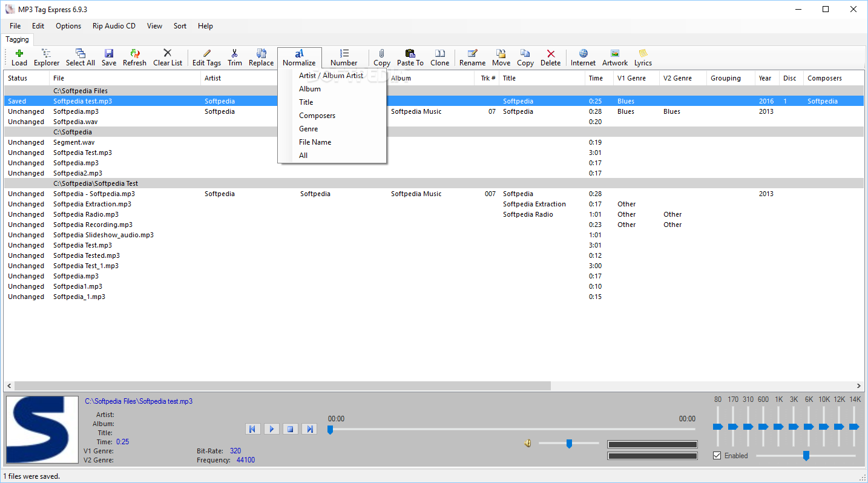868x483 pixels.
Task: Click the Paste To icon
Action: (x=410, y=57)
